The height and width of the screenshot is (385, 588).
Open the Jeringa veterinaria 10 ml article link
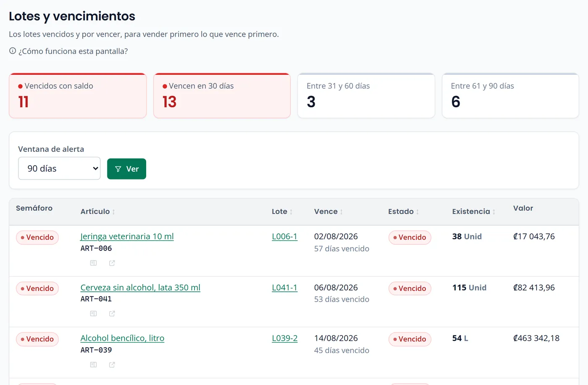tap(127, 236)
